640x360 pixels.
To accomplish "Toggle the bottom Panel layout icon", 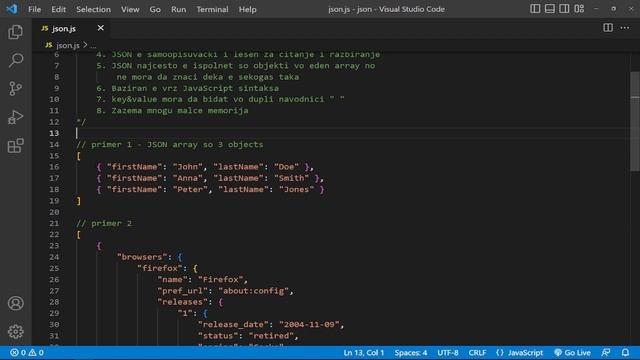I will (549, 9).
